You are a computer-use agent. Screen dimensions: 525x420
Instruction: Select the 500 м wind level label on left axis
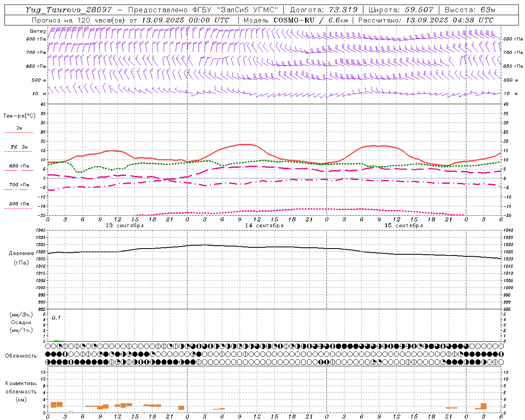point(39,80)
